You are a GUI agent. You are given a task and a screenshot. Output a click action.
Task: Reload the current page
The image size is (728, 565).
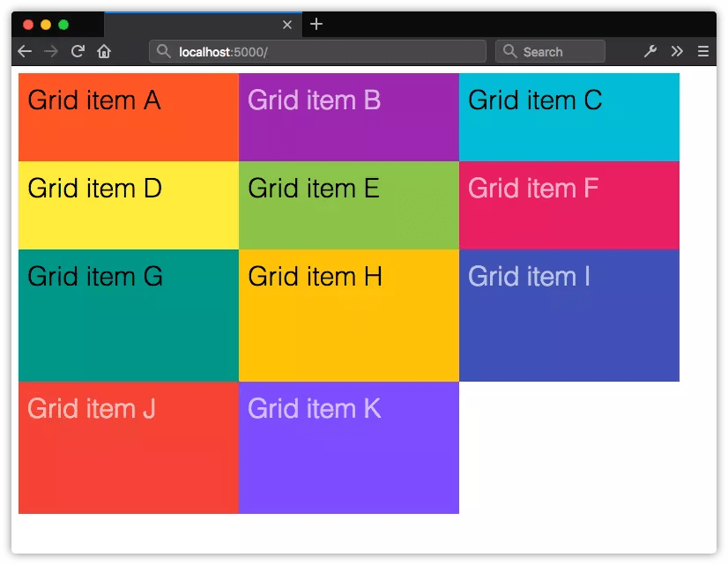coord(78,51)
